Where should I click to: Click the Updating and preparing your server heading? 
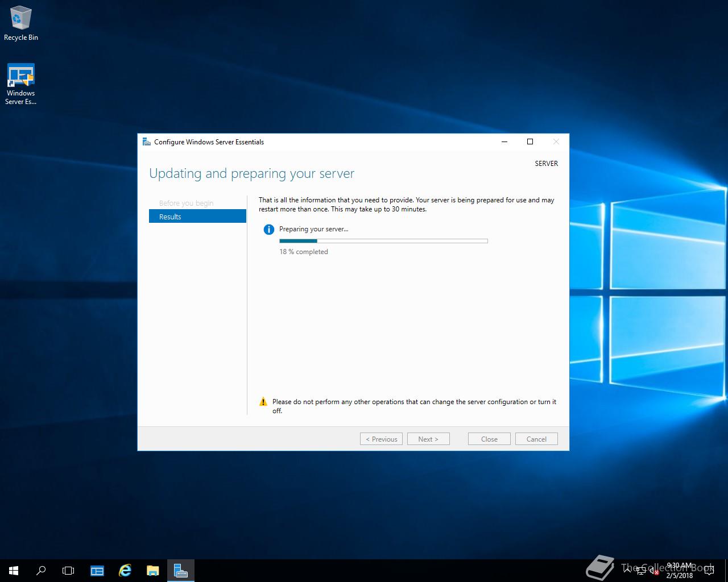pos(251,173)
